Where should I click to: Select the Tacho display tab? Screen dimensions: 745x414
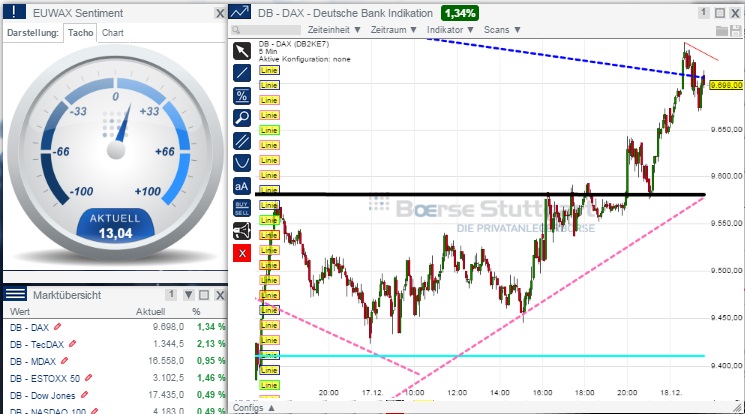[x=80, y=33]
